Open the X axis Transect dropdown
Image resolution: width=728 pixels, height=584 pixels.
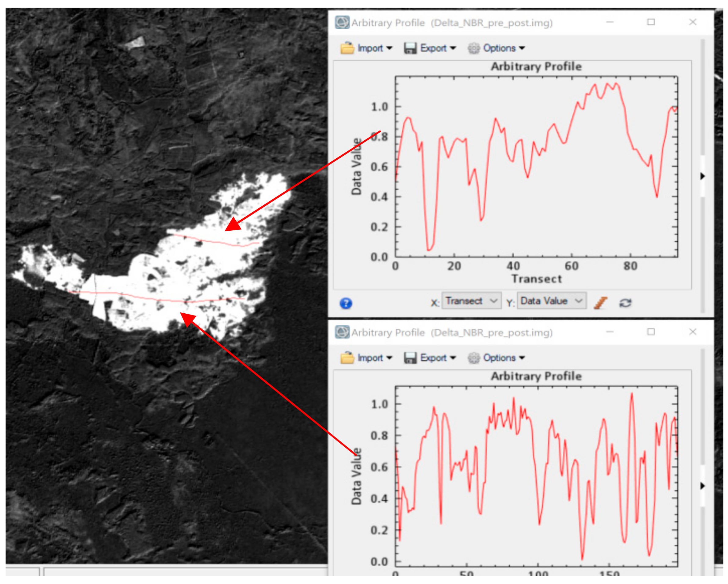click(471, 301)
